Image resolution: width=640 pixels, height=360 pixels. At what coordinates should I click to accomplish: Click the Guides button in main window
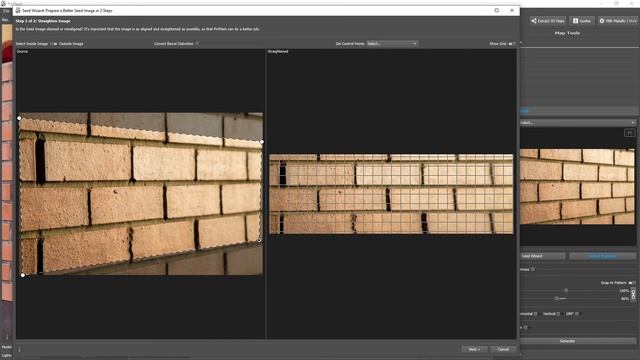pyautogui.click(x=582, y=21)
